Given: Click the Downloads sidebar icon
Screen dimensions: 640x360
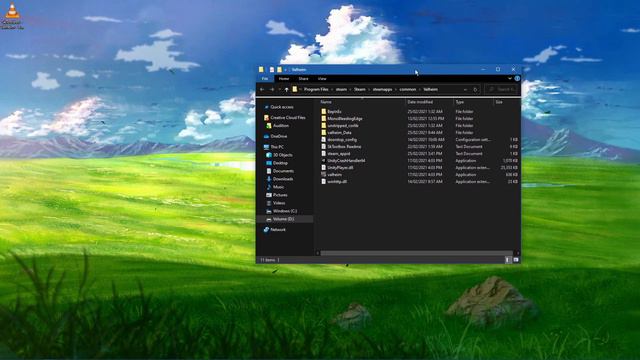Looking at the screenshot, I should pyautogui.click(x=269, y=179).
